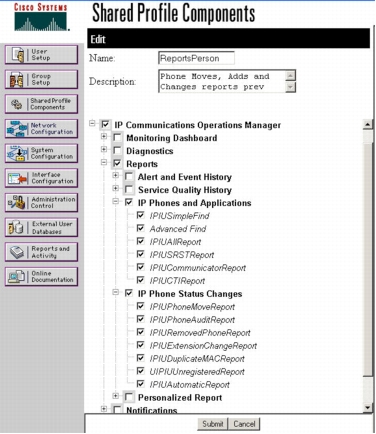Open External User Databases icon button
This screenshot has height=434, width=376.
click(41, 227)
